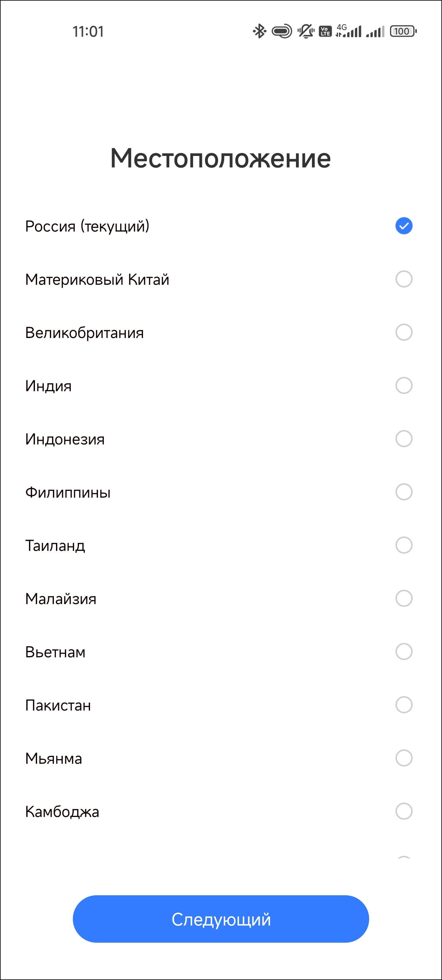Choose the Индонезия radio option
This screenshot has height=980, width=442.
point(403,439)
